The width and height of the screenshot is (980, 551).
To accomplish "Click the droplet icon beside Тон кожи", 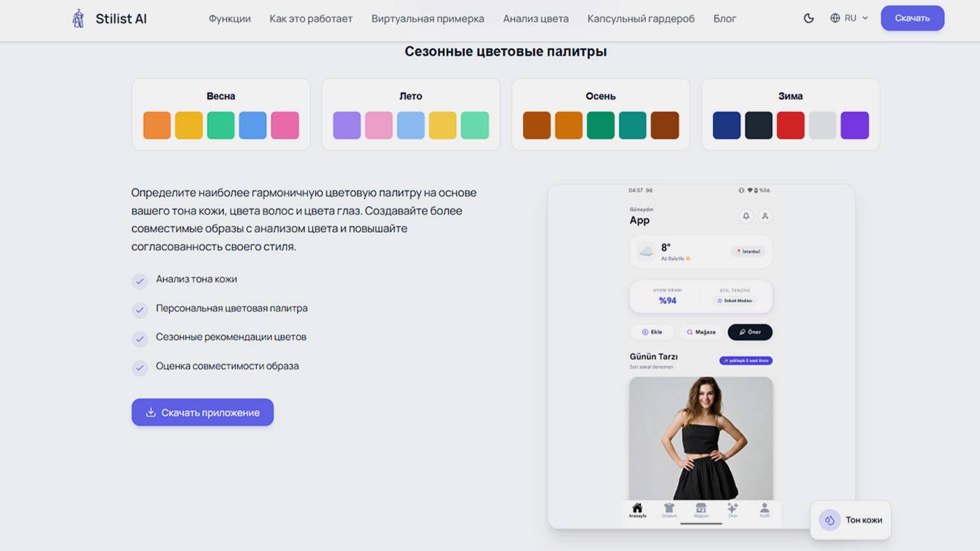I will pyautogui.click(x=830, y=520).
